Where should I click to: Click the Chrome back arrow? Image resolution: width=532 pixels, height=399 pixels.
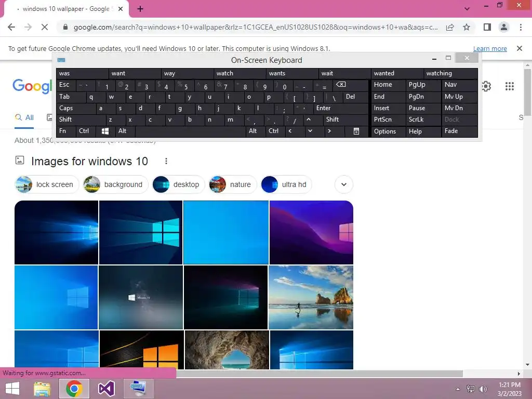tap(11, 27)
